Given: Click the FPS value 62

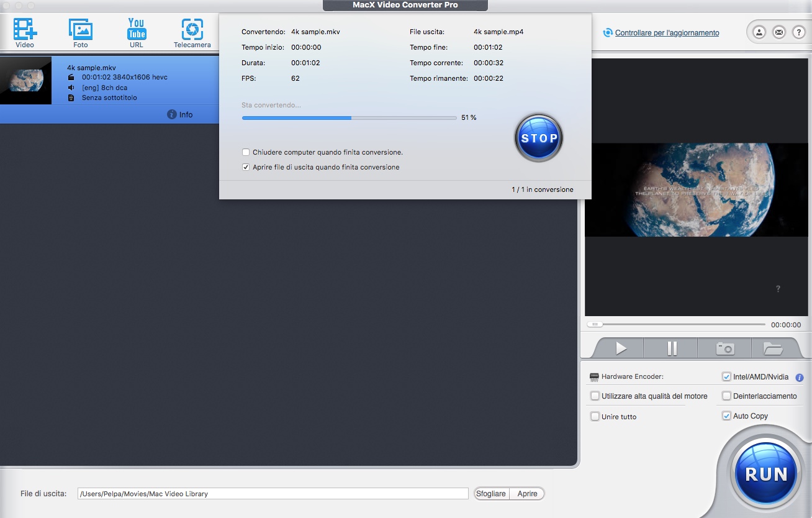Looking at the screenshot, I should point(295,78).
